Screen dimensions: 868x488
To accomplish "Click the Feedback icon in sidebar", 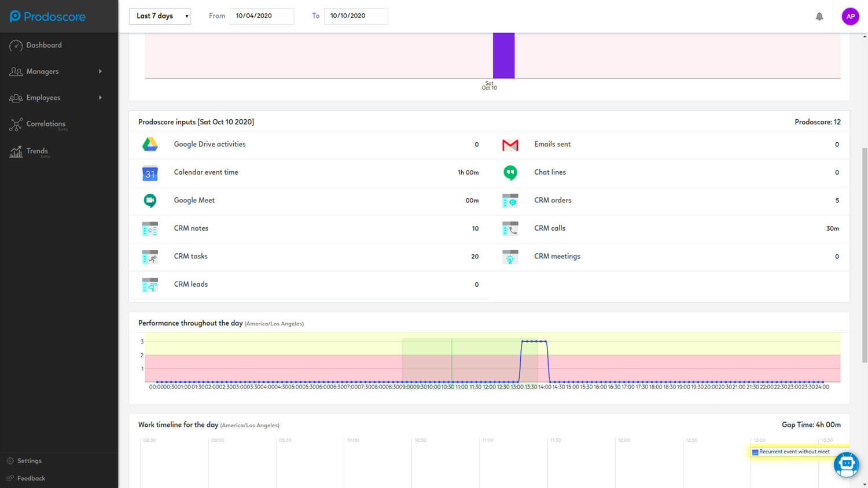I will click(10, 478).
